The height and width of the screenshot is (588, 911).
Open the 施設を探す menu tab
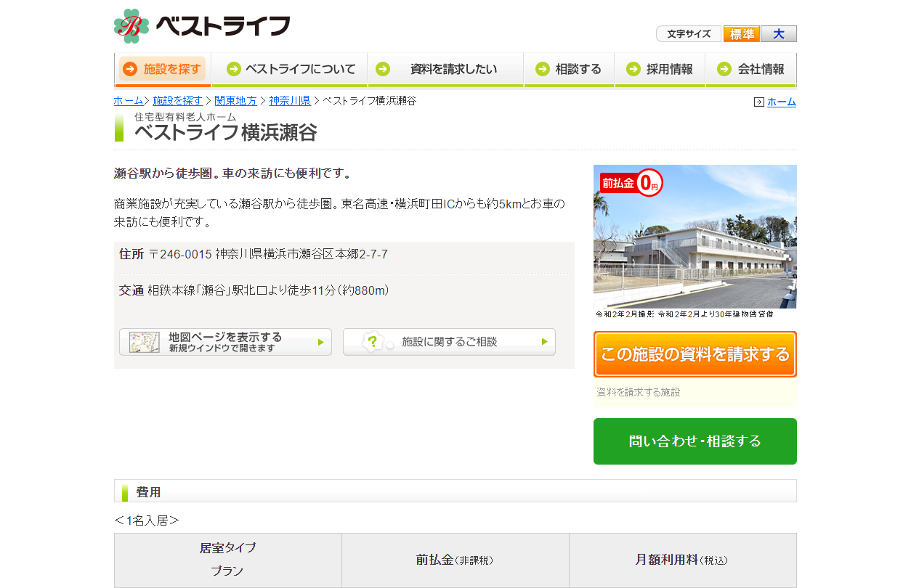pos(163,70)
